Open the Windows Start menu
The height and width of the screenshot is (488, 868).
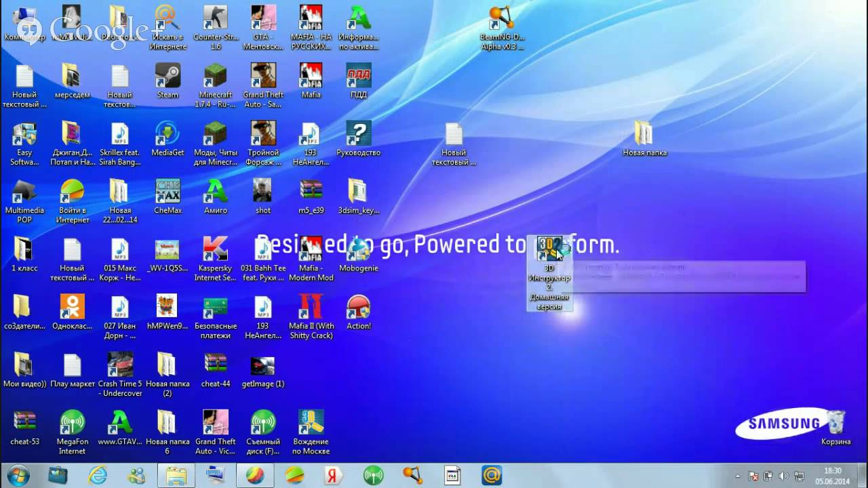click(18, 475)
